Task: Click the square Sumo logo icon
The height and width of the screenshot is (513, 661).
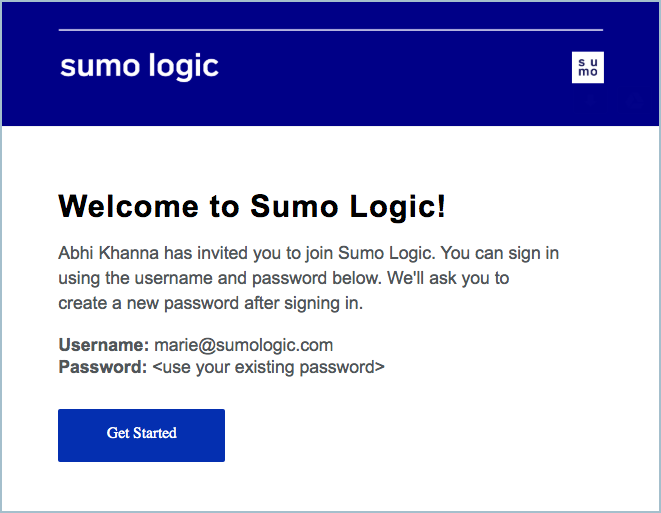Action: pyautogui.click(x=588, y=68)
